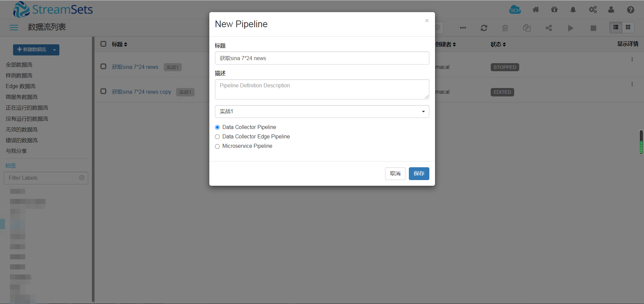This screenshot has width=644, height=304.
Task: Click the 保存 button
Action: (x=419, y=174)
